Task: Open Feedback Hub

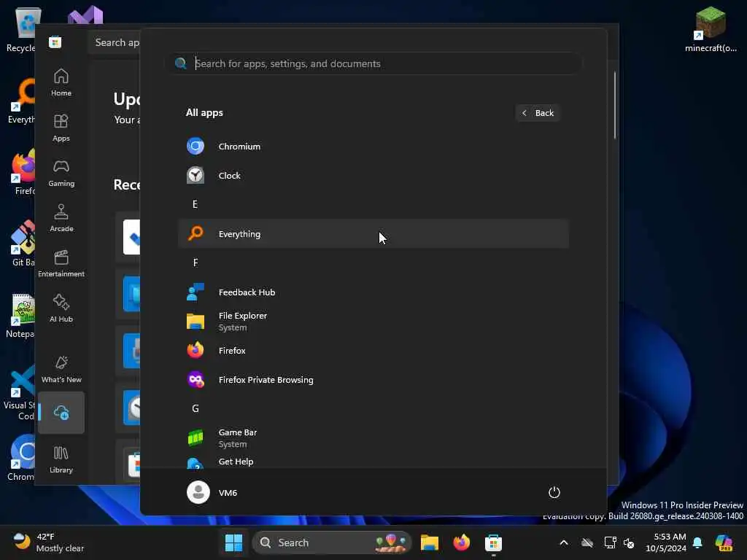Action: (373, 292)
